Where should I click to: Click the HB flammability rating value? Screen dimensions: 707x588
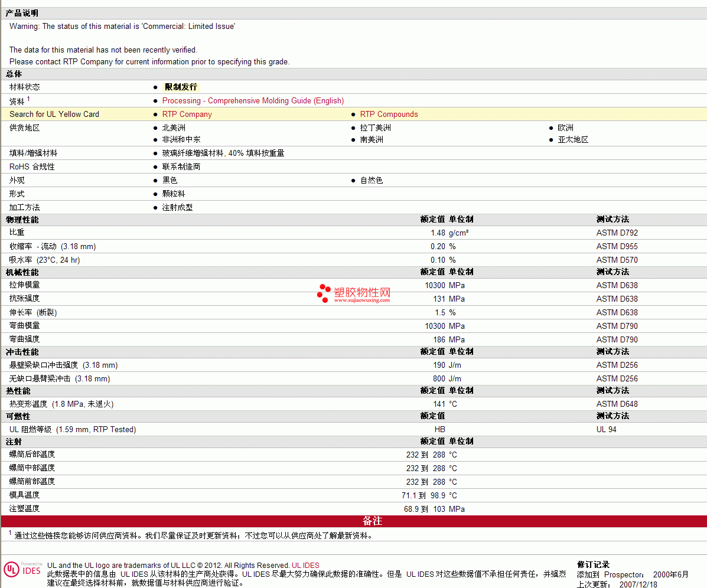[x=439, y=430]
